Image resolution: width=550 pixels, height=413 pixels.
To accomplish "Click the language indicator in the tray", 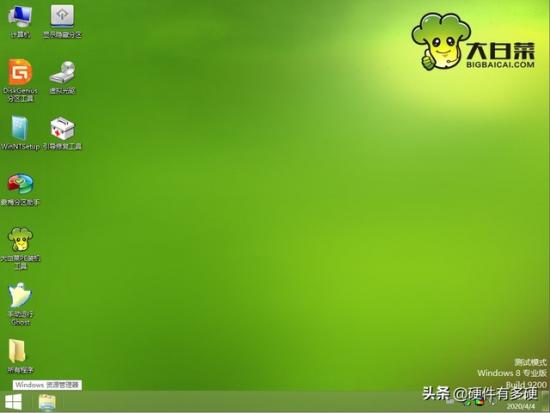I will pos(451,403).
